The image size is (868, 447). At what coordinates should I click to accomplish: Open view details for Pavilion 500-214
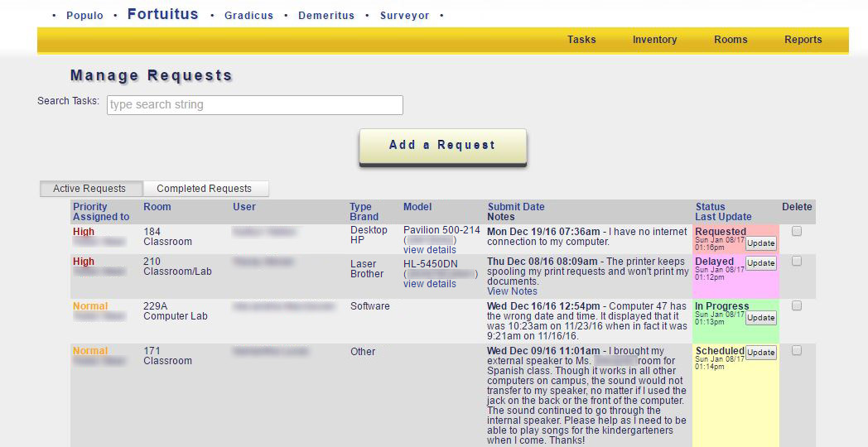click(429, 250)
